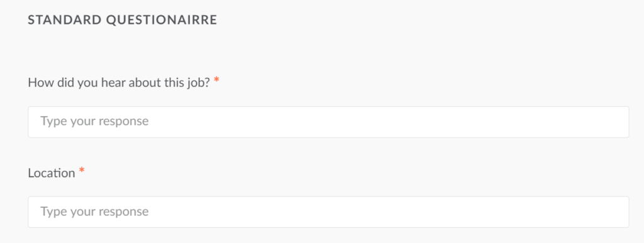Select the word 'STANDARD' in the heading
Viewport: 644px width, 243px height.
click(x=65, y=19)
